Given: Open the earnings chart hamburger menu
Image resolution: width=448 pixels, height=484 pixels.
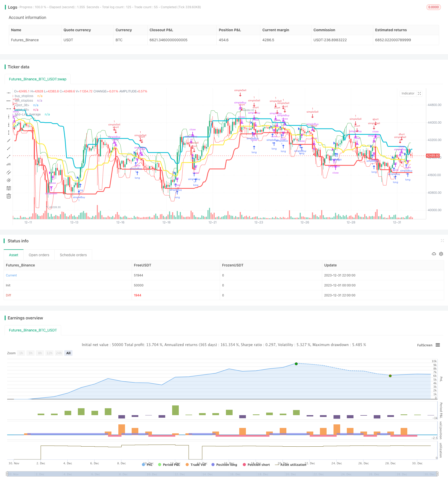Looking at the screenshot, I should pos(438,345).
